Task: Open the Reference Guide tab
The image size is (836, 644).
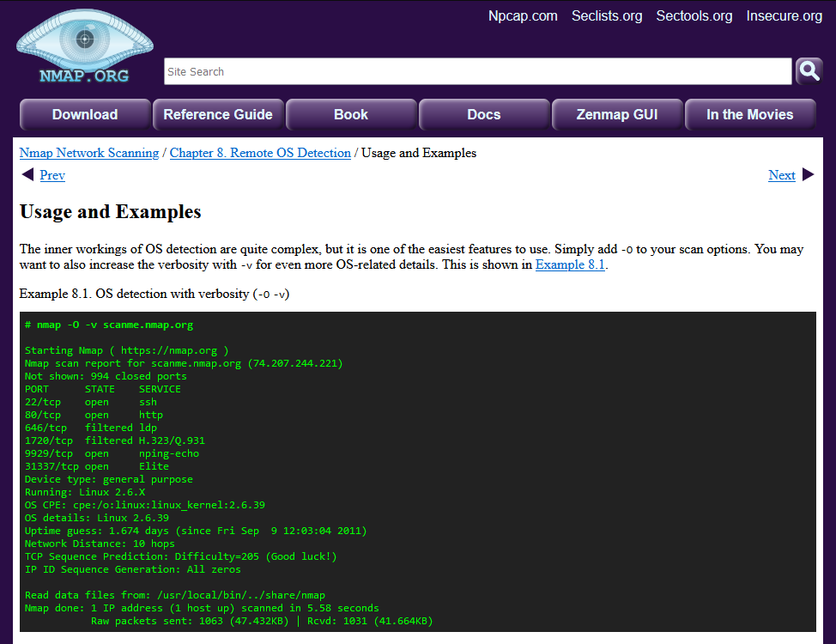Action: [x=217, y=114]
